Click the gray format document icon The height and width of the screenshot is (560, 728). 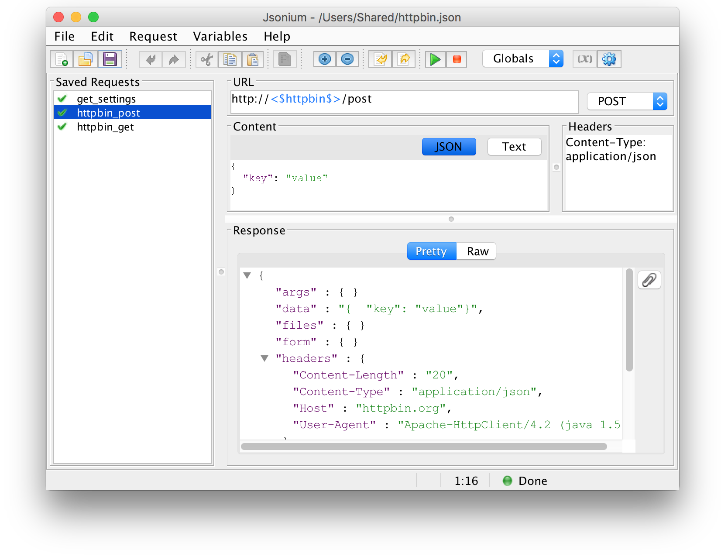[285, 59]
